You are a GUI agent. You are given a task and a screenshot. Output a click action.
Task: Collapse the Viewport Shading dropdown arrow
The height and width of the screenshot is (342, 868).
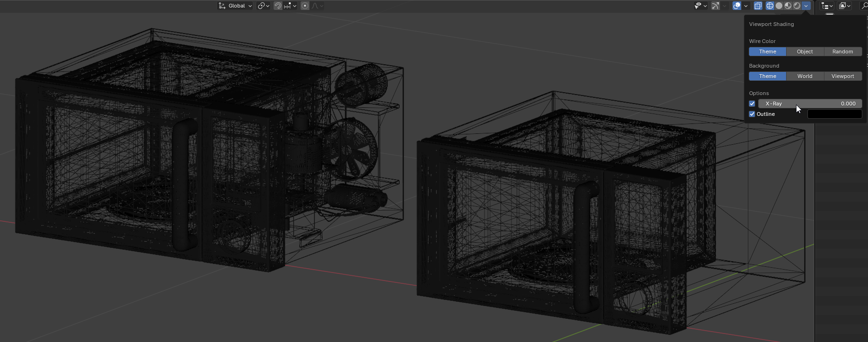(x=806, y=6)
